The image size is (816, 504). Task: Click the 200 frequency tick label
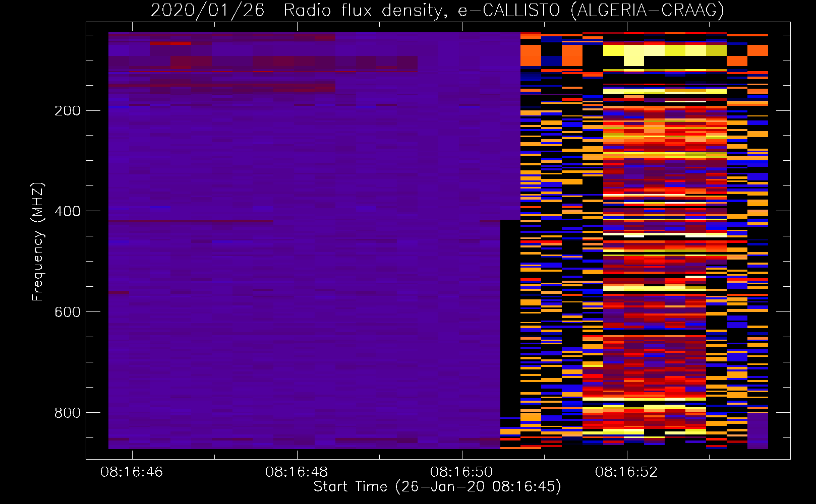[x=68, y=110]
